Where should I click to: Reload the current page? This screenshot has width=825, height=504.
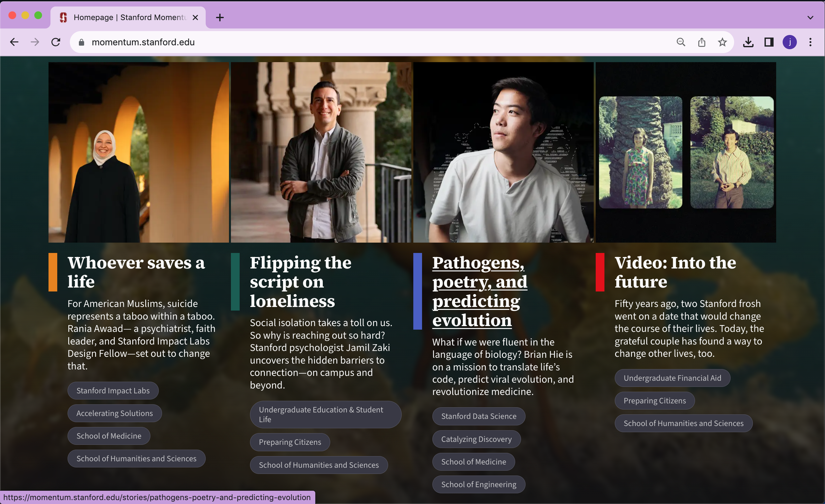click(x=56, y=42)
